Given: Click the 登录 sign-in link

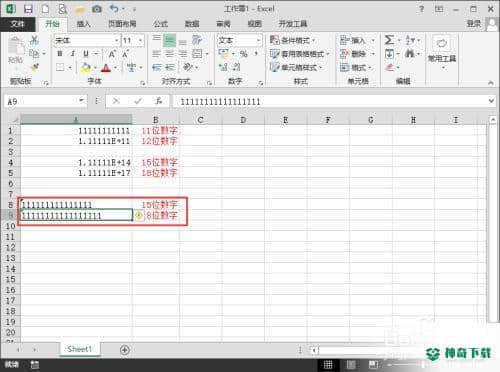Looking at the screenshot, I should click(x=474, y=23).
